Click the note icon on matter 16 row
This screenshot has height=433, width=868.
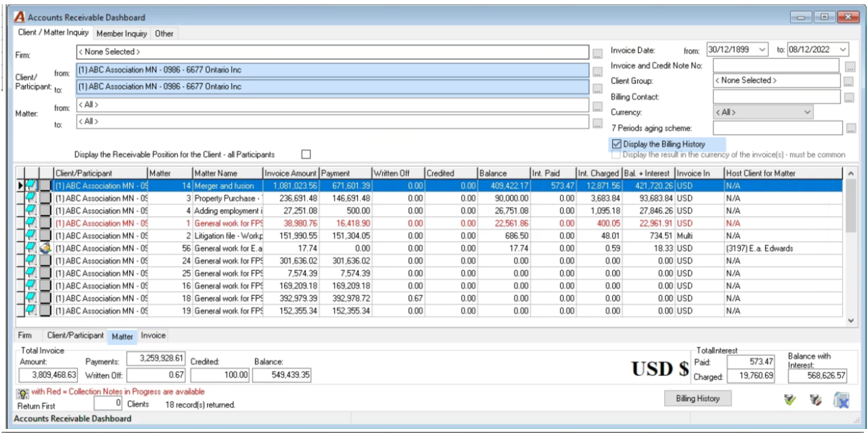click(x=31, y=286)
